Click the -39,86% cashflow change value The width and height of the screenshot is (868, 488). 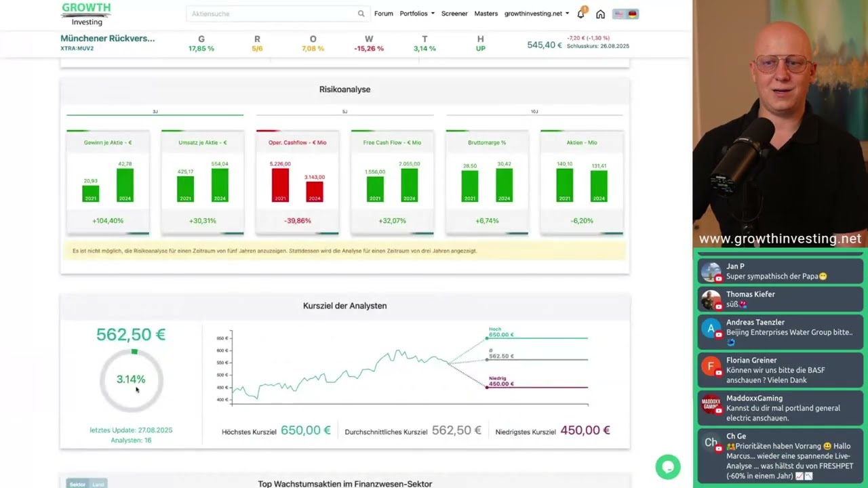click(x=297, y=221)
